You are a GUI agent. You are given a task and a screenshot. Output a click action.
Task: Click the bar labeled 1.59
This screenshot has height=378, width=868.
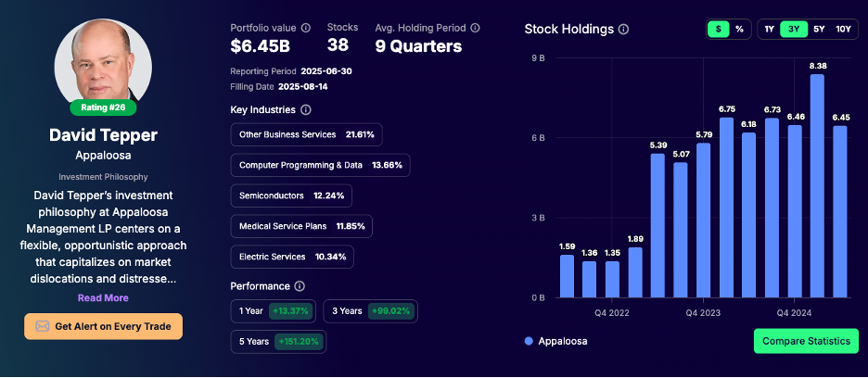tap(567, 276)
